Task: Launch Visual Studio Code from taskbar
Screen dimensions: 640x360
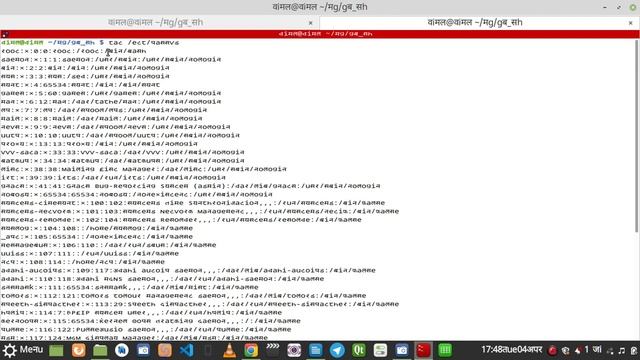Action: pos(187,350)
